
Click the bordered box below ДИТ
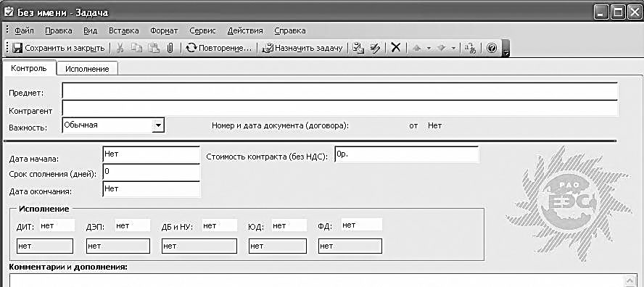(x=45, y=246)
